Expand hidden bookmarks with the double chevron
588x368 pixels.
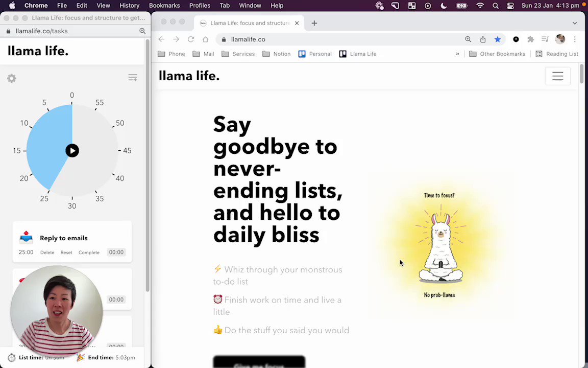(x=457, y=54)
